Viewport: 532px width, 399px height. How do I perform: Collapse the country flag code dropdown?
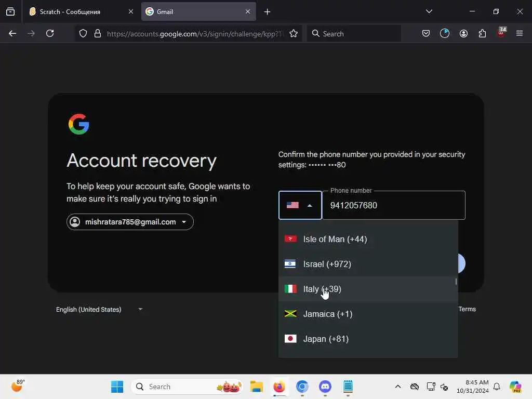(300, 205)
